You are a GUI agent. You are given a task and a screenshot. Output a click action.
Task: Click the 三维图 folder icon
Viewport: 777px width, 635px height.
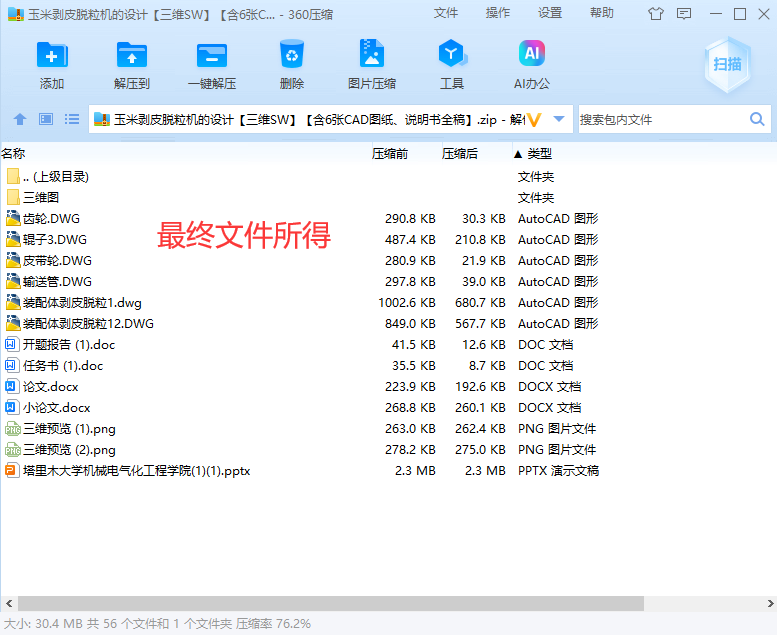[x=13, y=197]
